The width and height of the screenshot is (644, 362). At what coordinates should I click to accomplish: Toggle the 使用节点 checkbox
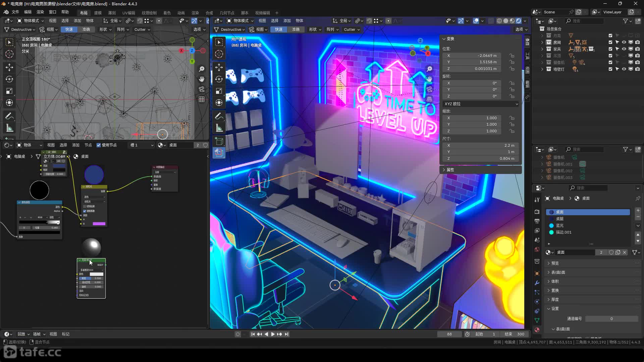99,145
